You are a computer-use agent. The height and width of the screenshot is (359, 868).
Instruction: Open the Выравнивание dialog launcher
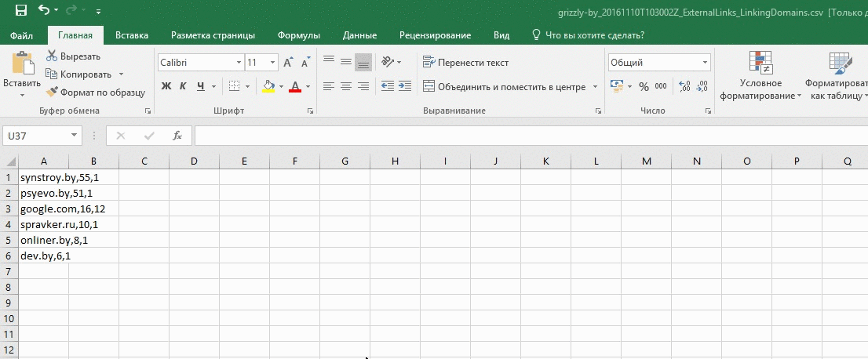pos(598,111)
